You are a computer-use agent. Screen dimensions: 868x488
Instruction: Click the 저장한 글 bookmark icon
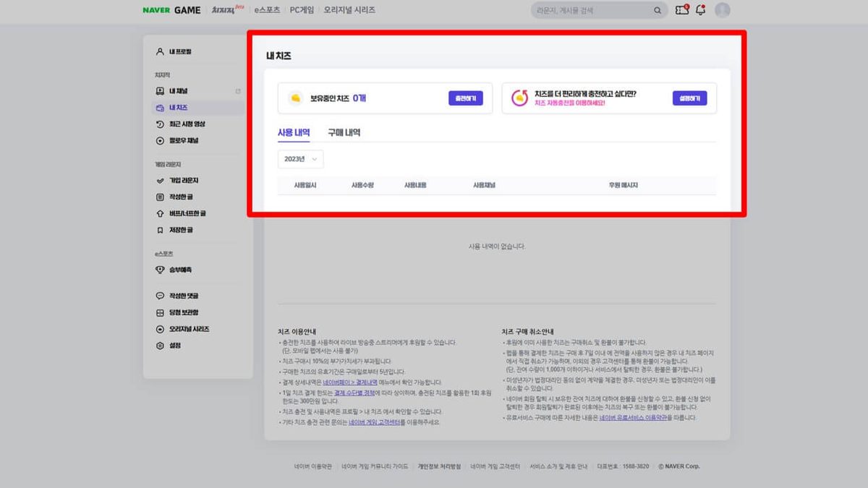[161, 230]
